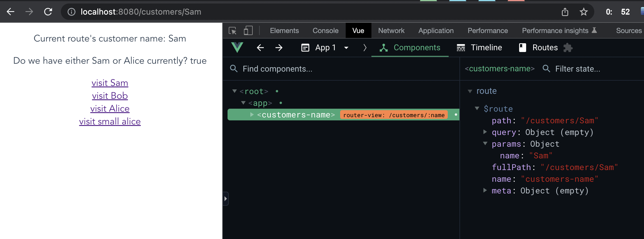Follow the visit small alice link
This screenshot has height=239, width=644.
click(110, 122)
